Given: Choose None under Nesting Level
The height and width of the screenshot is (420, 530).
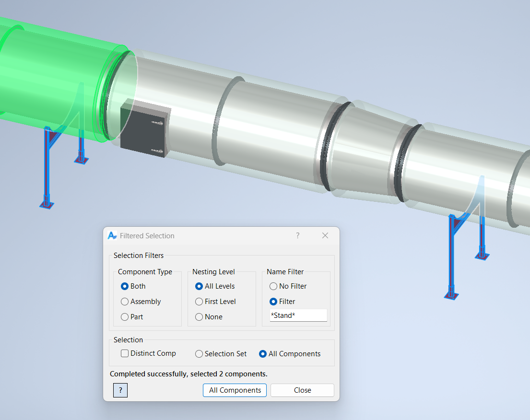Looking at the screenshot, I should [199, 317].
